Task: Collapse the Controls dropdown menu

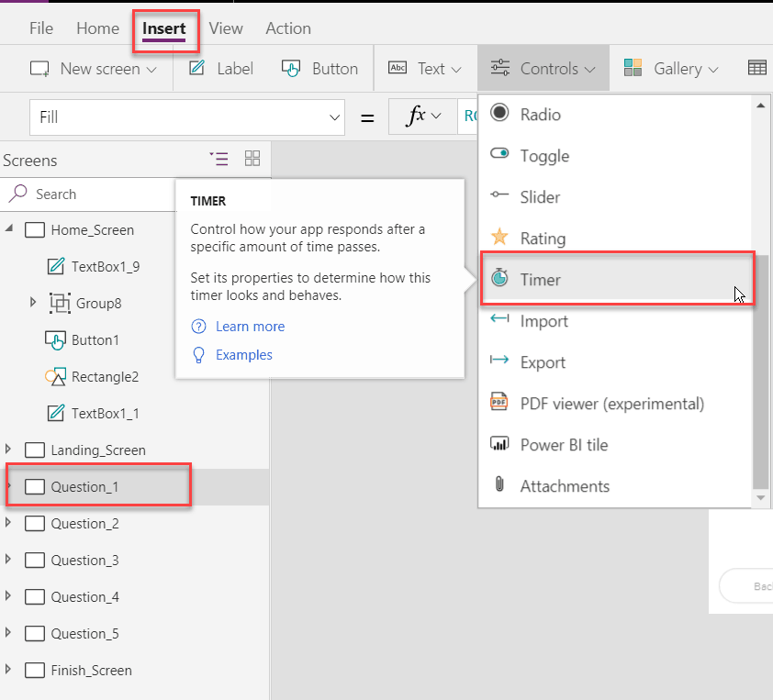Action: point(543,69)
